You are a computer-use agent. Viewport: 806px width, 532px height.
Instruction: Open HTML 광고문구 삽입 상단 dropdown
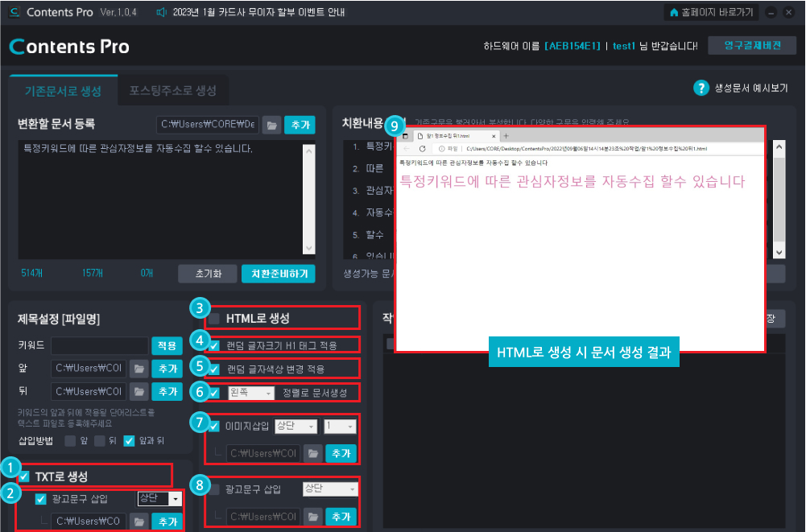(329, 489)
